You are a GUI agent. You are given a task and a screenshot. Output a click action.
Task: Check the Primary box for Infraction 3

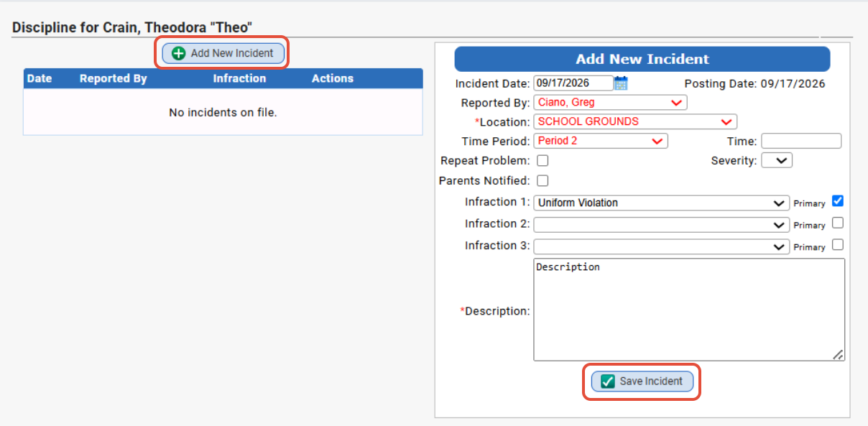[x=838, y=245]
